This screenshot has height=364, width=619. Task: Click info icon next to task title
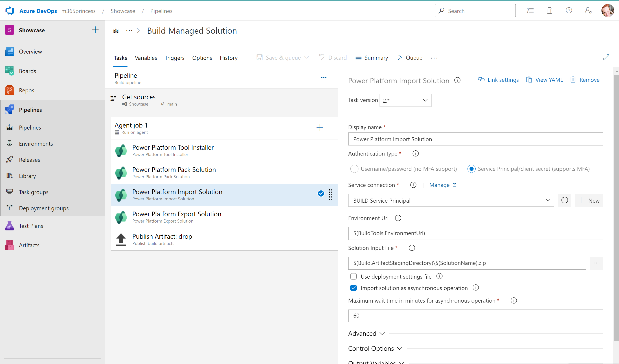click(x=457, y=80)
